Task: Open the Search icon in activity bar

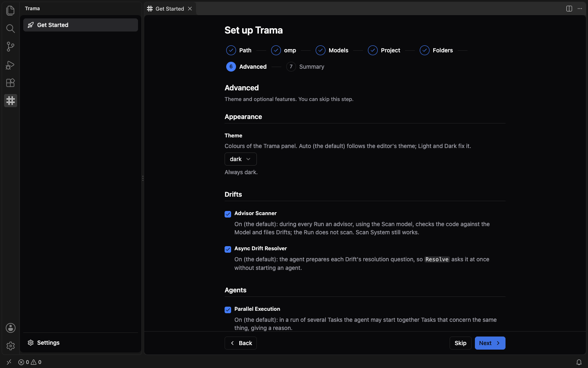Action: 11,29
